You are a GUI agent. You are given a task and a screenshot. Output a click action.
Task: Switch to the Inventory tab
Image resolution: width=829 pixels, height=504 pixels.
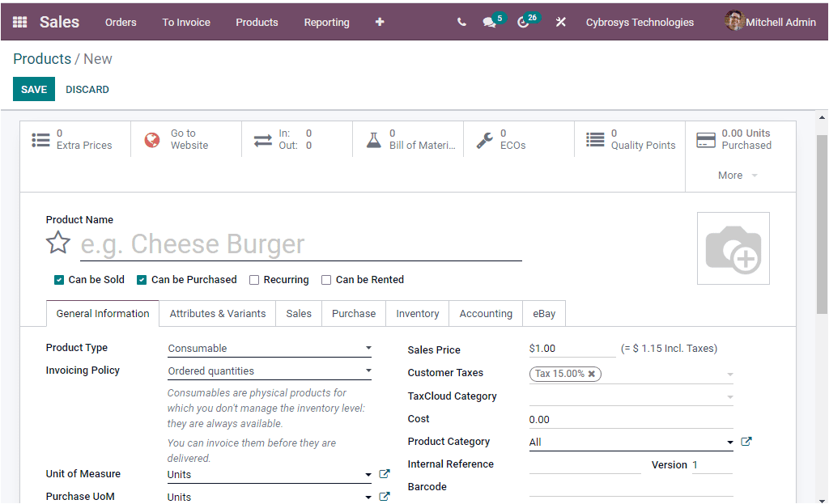pos(417,313)
